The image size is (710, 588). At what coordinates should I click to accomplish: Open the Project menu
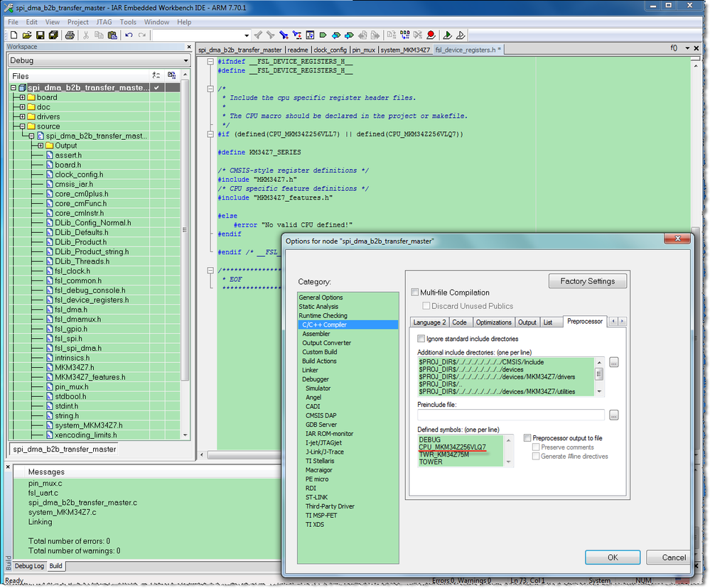(x=77, y=21)
